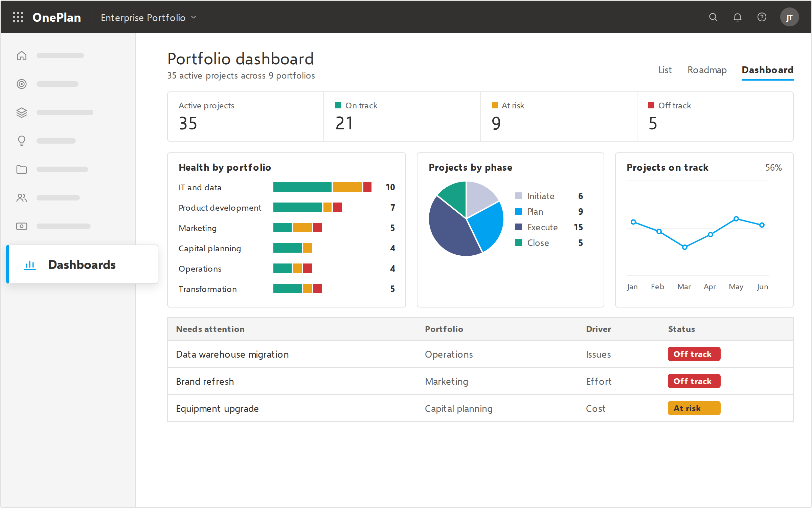
Task: Click the 56% on track value
Action: 773,168
